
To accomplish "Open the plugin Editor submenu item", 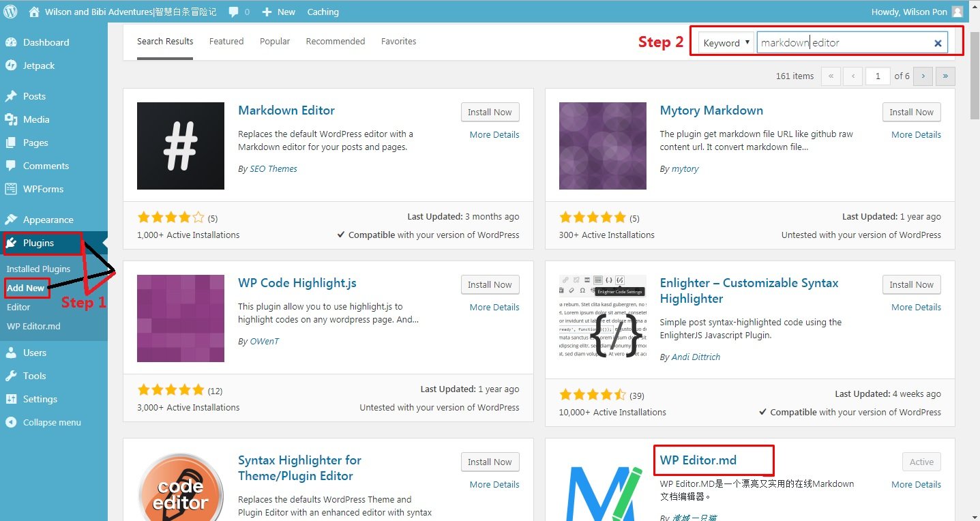I will pyautogui.click(x=18, y=307).
